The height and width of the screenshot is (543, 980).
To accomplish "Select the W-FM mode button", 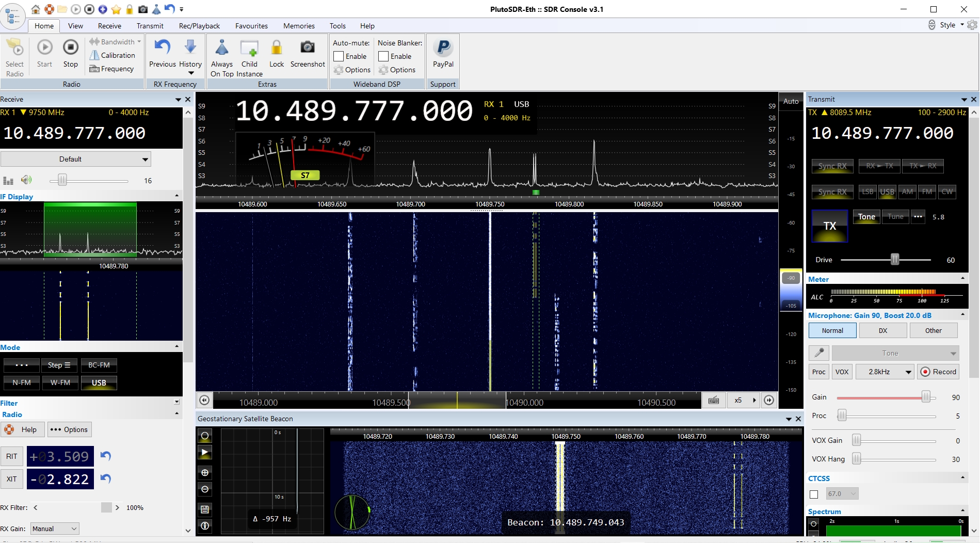I will tap(60, 382).
